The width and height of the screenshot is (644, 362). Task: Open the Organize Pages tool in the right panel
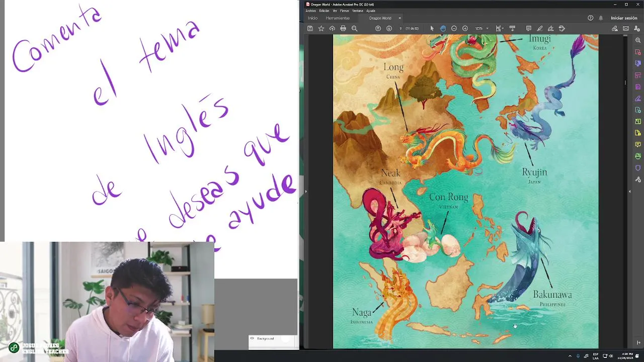coord(638,75)
